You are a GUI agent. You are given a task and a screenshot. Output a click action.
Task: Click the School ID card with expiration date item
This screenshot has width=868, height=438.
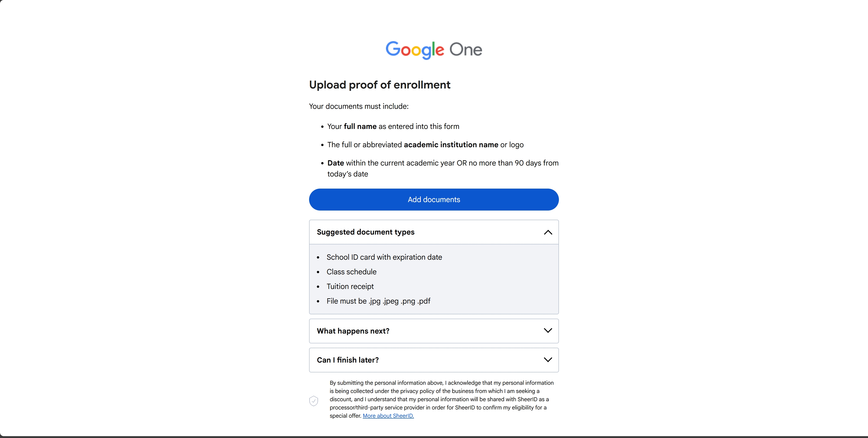tap(384, 257)
